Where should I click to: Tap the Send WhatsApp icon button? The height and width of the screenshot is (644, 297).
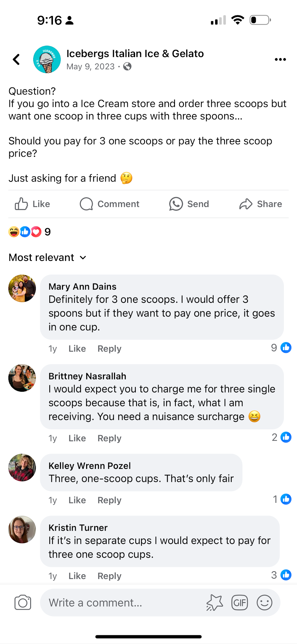point(189,204)
